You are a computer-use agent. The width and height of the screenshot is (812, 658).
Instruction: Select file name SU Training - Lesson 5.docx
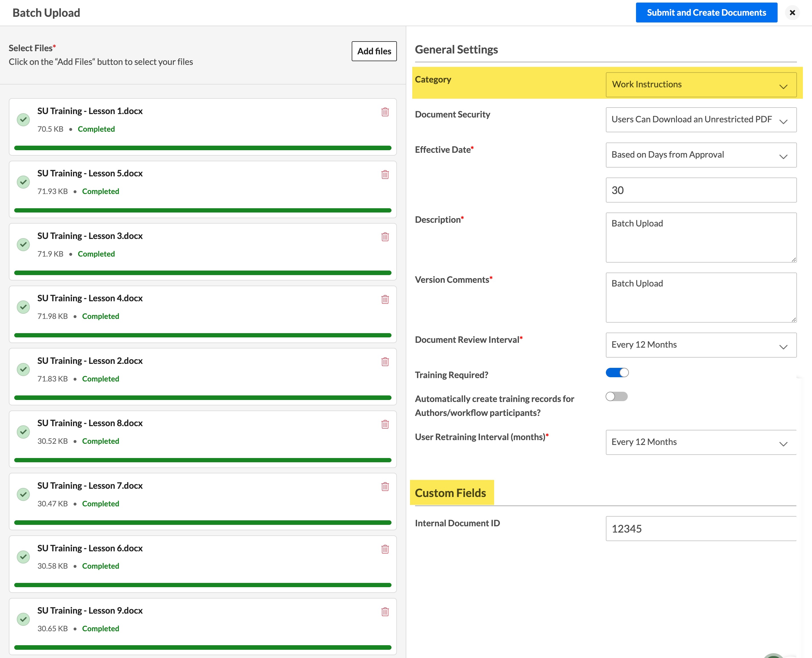point(90,173)
